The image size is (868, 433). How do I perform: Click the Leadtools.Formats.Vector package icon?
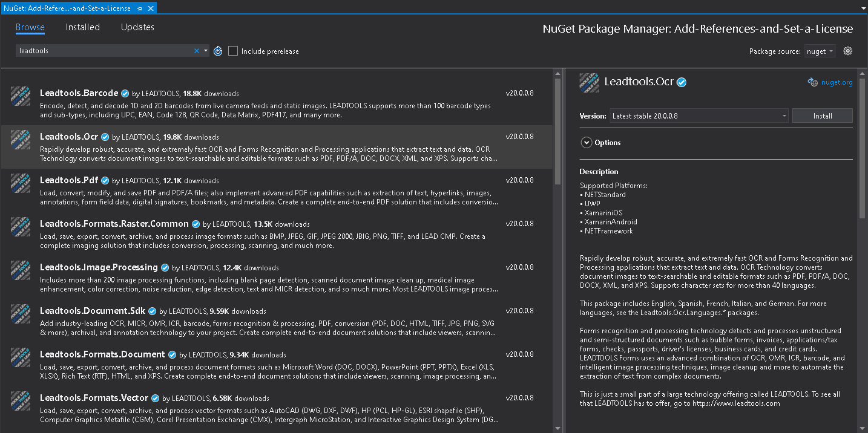coord(21,401)
